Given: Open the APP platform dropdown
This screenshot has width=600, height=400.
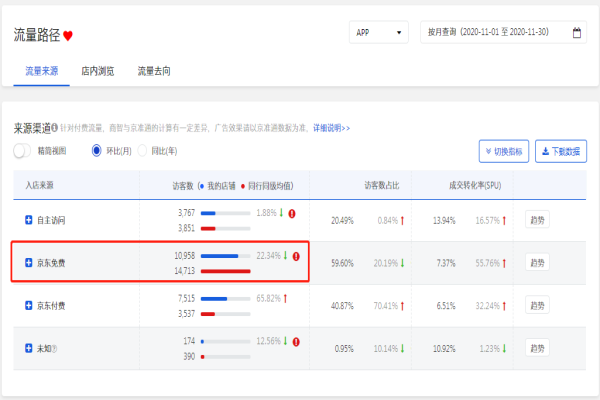Looking at the screenshot, I should 379,33.
